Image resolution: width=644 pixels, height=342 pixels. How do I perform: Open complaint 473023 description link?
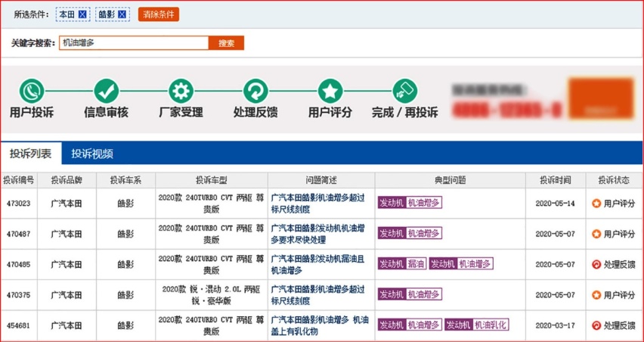pos(318,203)
